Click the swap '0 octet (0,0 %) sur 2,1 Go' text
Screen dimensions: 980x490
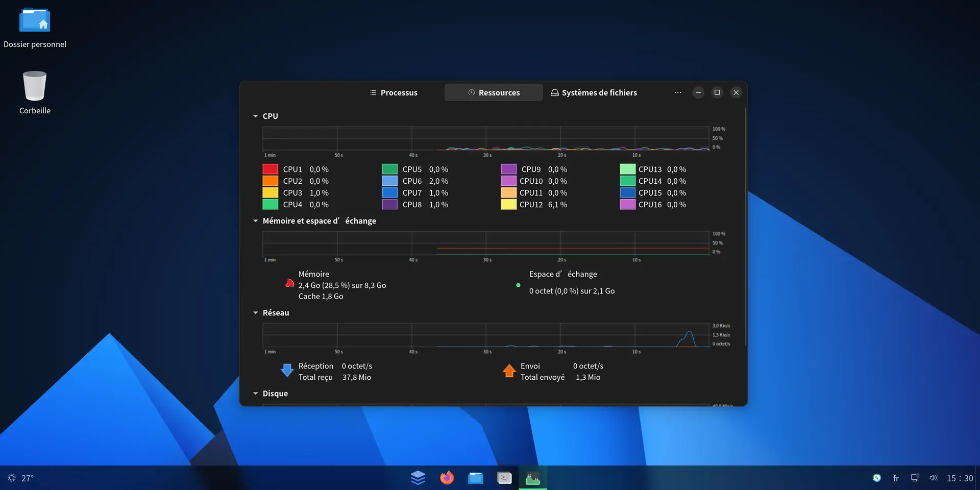pyautogui.click(x=572, y=291)
